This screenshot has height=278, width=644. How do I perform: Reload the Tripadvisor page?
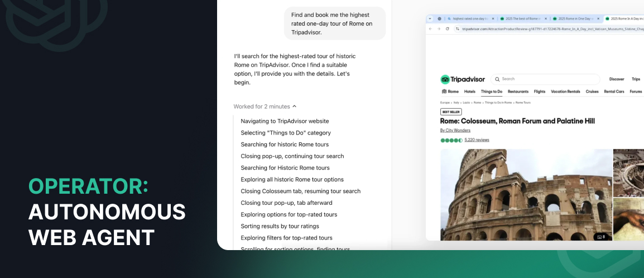point(447,28)
